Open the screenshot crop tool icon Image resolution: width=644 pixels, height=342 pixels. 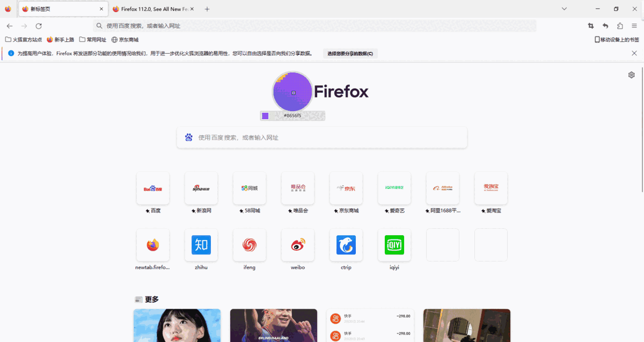(x=590, y=25)
